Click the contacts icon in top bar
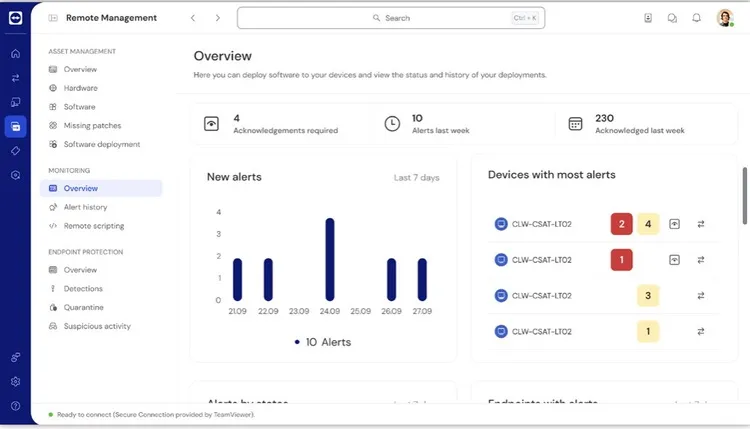 click(x=648, y=18)
